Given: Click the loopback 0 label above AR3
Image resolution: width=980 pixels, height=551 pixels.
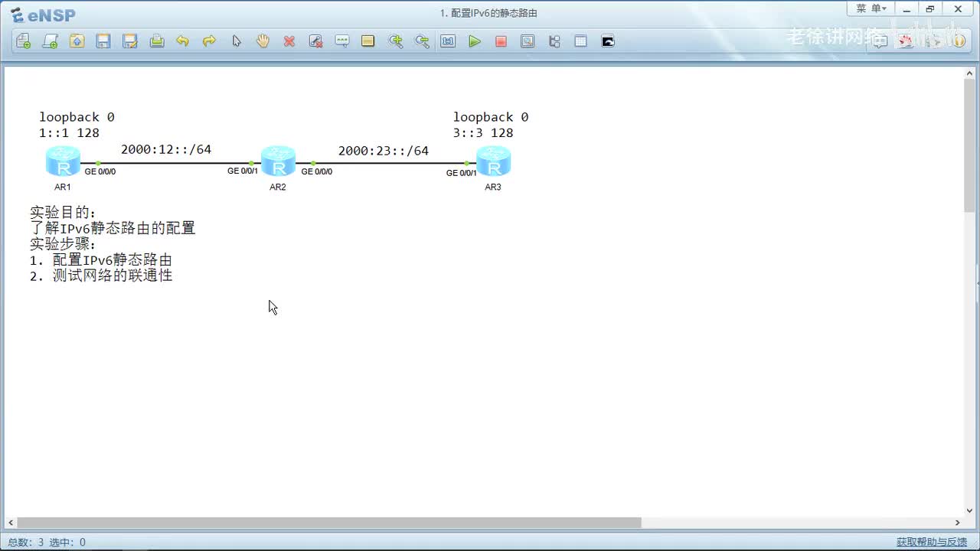Looking at the screenshot, I should (x=491, y=117).
